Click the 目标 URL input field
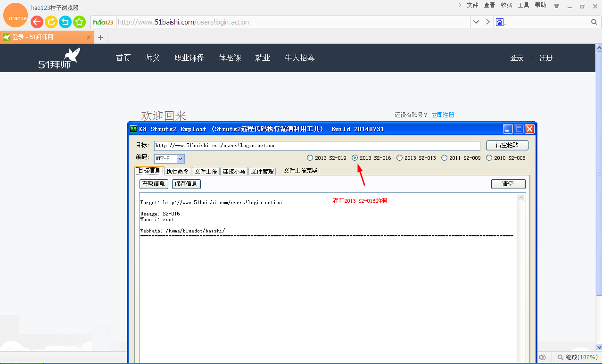The width and height of the screenshot is (602, 364). (x=317, y=146)
